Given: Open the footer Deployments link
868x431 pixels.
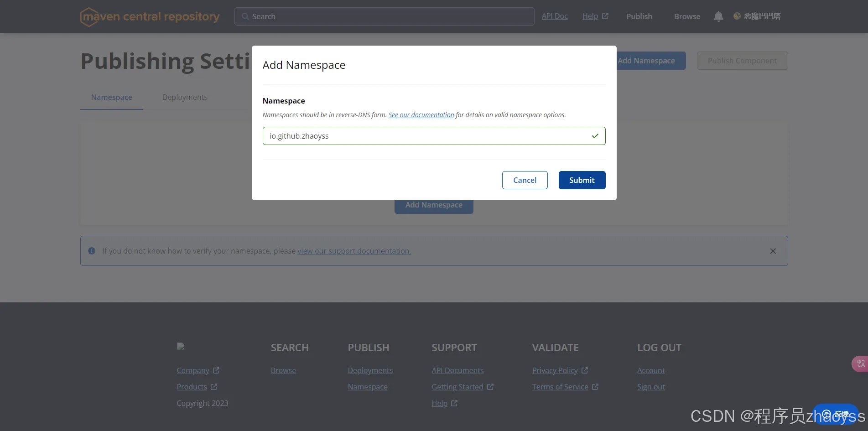Looking at the screenshot, I should 370,370.
